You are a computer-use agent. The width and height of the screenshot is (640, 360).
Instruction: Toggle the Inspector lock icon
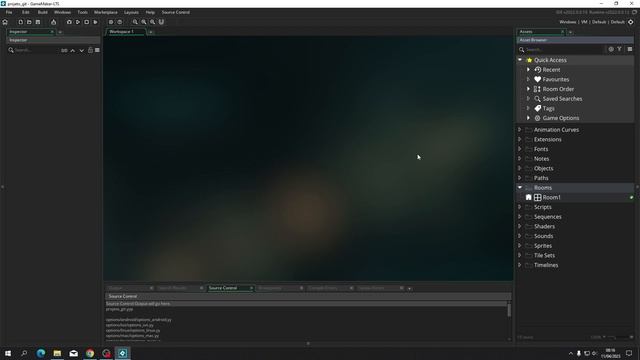click(x=90, y=50)
